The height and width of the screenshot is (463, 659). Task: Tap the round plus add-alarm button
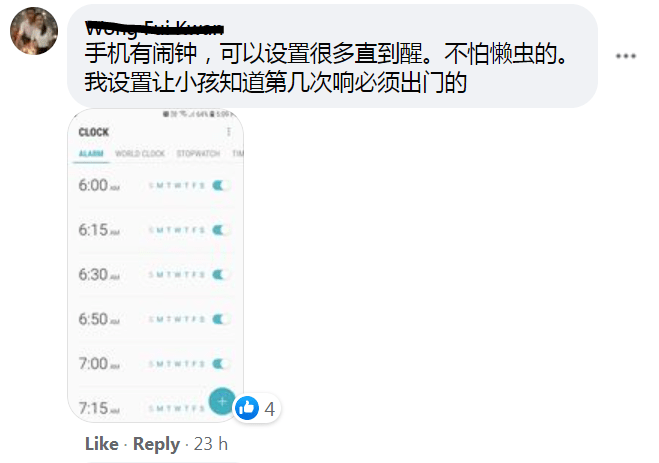pos(222,401)
